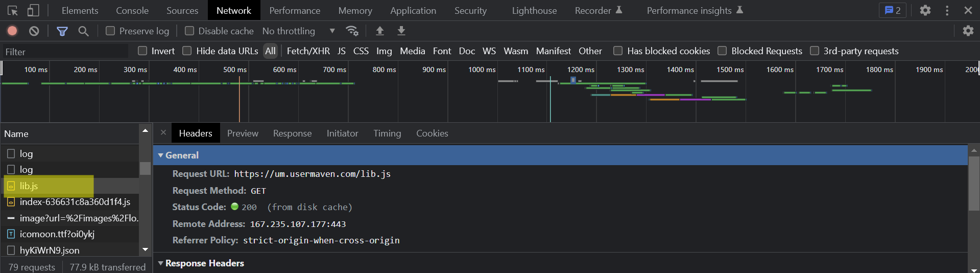Tick the Hide data URLs checkbox
The width and height of the screenshot is (980, 273).
click(x=187, y=51)
